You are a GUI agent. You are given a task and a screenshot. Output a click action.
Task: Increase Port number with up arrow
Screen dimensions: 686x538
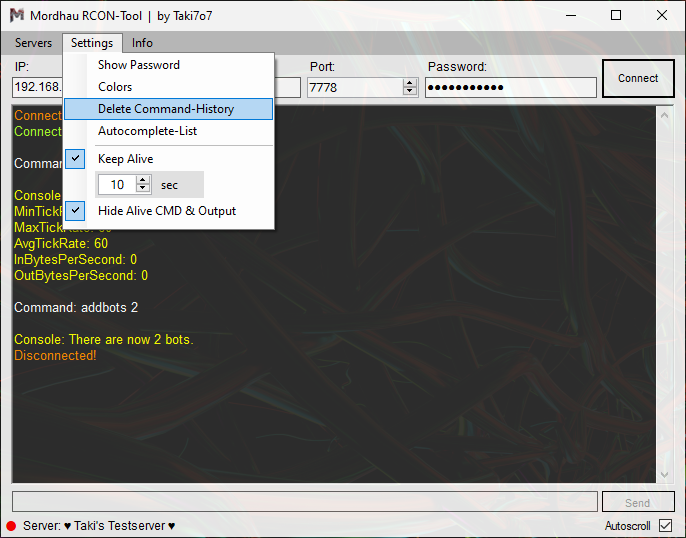tap(410, 83)
